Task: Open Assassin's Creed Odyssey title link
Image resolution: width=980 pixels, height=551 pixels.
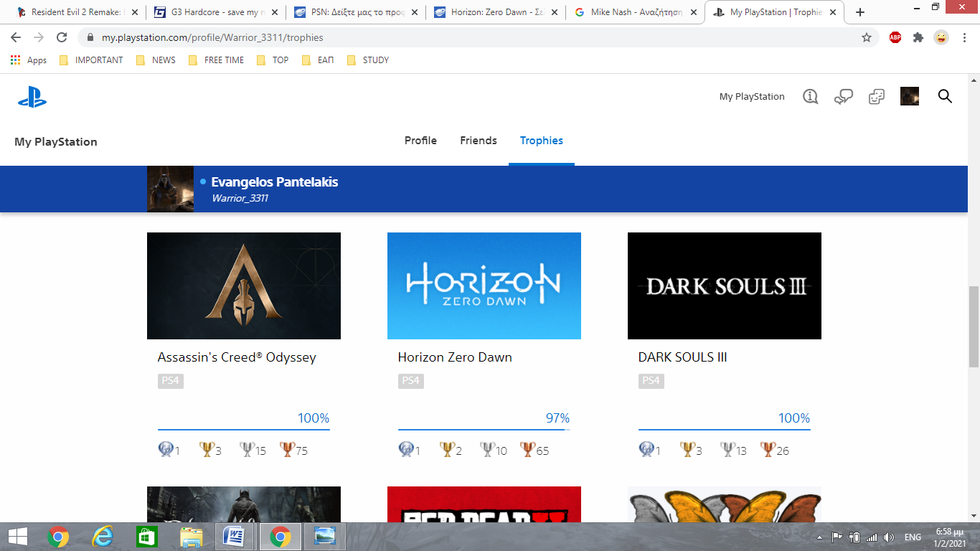Action: click(x=237, y=357)
